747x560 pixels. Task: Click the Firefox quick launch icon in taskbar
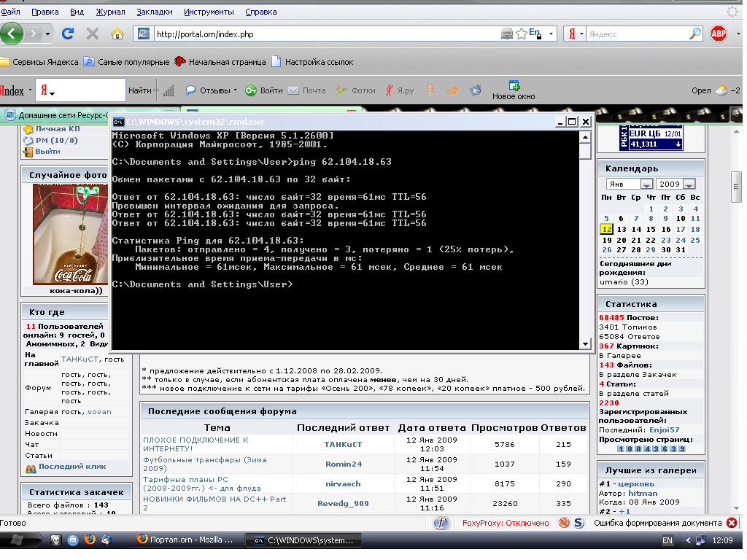tap(90, 540)
